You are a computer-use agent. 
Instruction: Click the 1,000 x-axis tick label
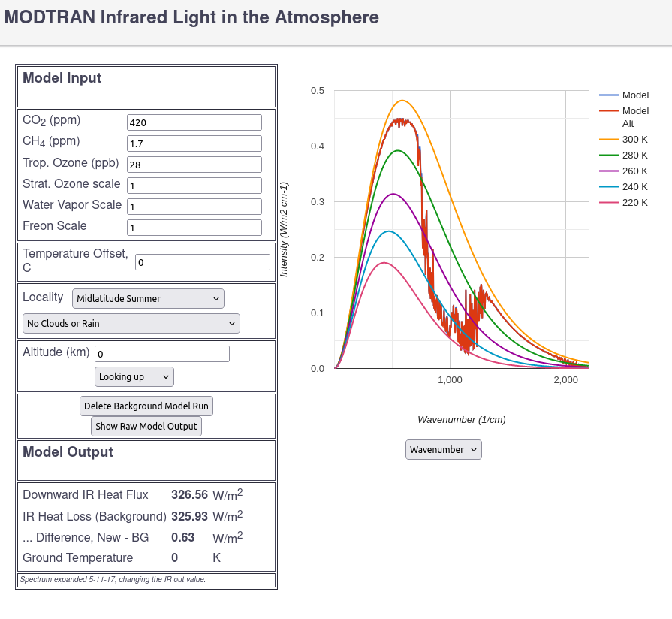450,380
